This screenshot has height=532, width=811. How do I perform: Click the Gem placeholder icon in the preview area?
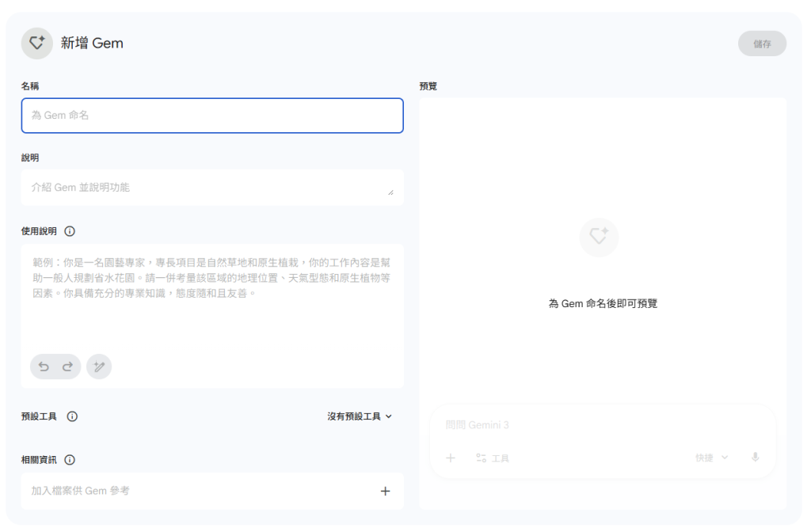(x=599, y=237)
